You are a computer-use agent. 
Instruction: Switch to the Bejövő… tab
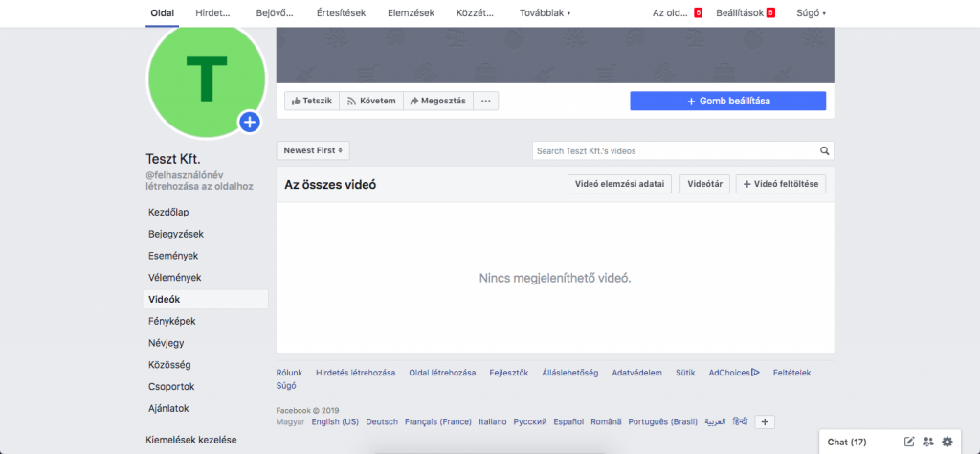[275, 13]
